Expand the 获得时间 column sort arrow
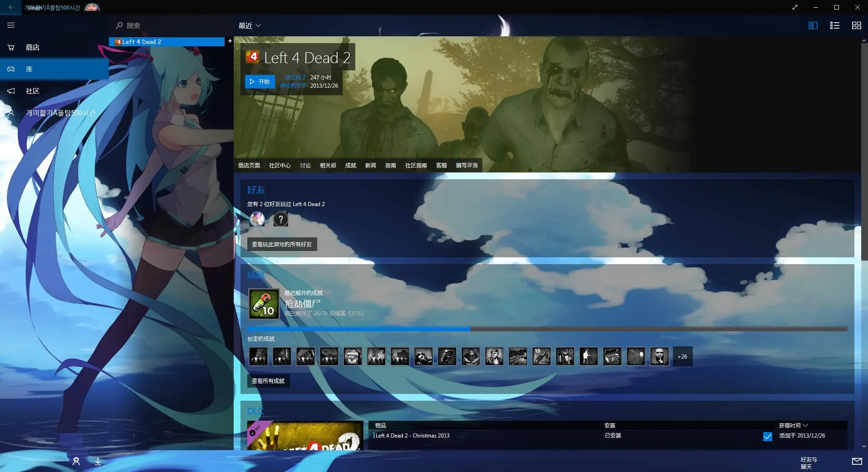The height and width of the screenshot is (472, 868). (805, 425)
